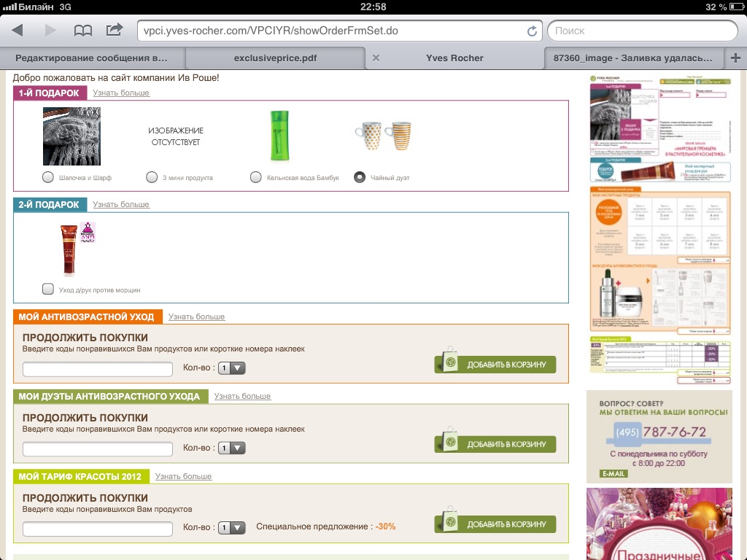Close the Yves Rocher tab
Image resolution: width=747 pixels, height=560 pixels.
[376, 58]
